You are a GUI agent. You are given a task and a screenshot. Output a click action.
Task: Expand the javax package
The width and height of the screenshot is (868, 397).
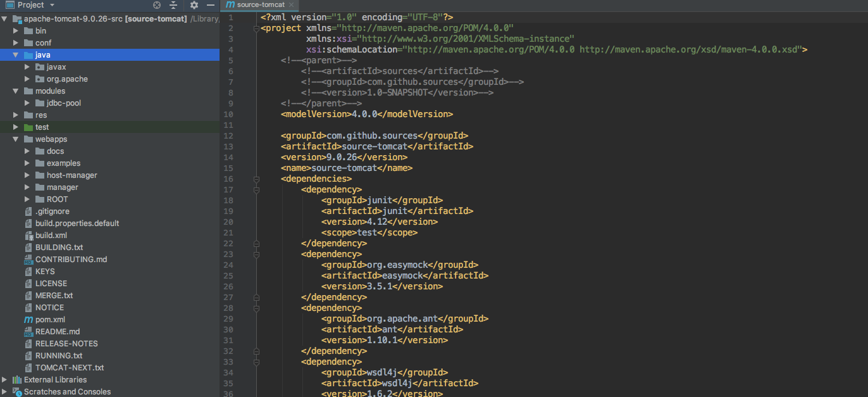(27, 67)
